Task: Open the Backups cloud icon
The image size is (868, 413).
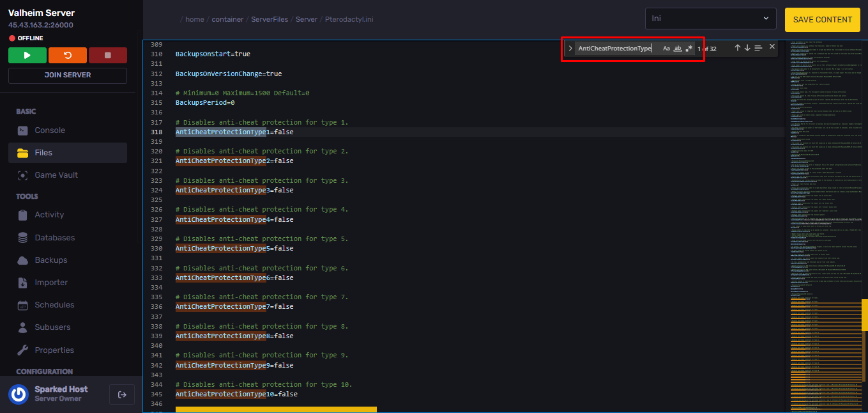Action: (22, 260)
